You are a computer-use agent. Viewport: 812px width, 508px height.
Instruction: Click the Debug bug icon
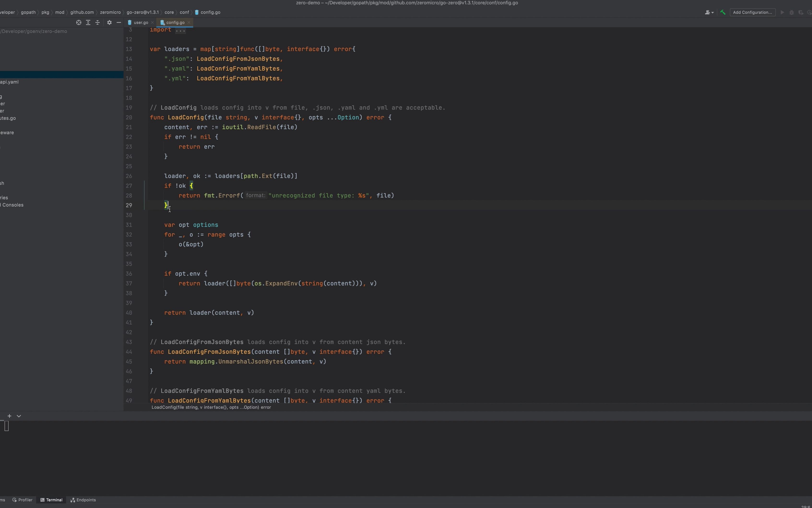click(x=792, y=12)
